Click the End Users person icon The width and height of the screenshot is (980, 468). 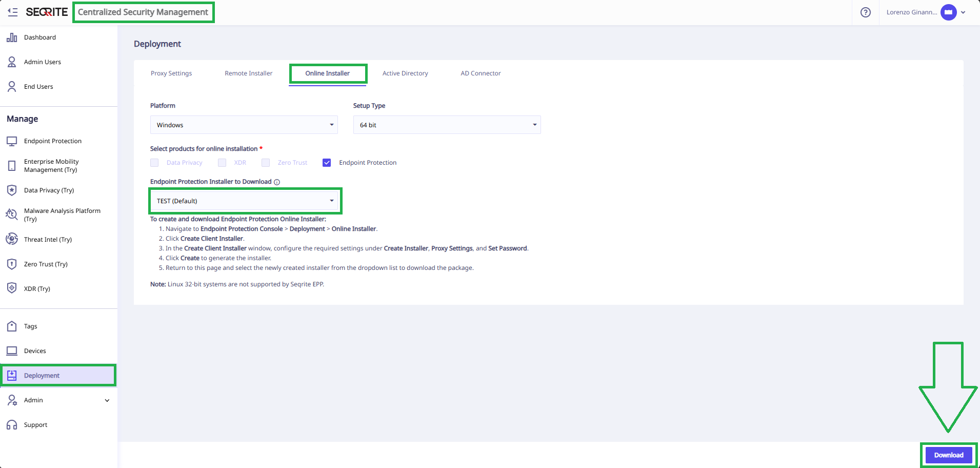(12, 87)
